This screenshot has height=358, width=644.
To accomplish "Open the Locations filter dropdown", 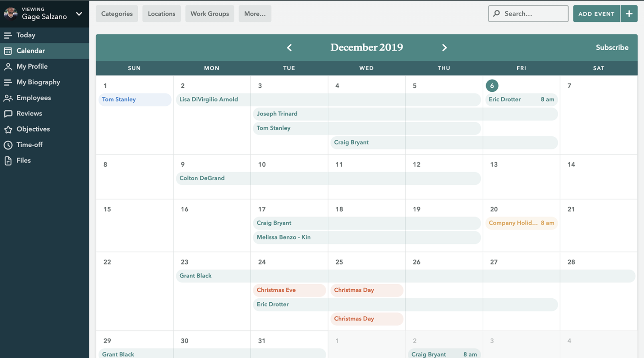I will 161,14.
